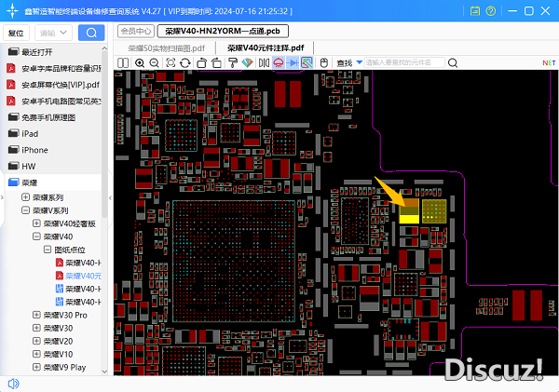Collapse the sidebar with splitter arrow
Image resolution: width=559 pixels, height=392 pixels.
pyautogui.click(x=110, y=197)
